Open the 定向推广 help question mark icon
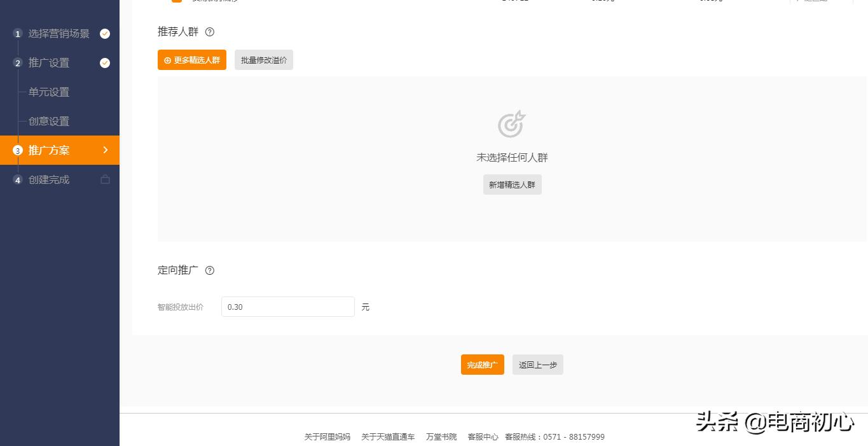Screen dimensions: 868x446 click(209, 270)
